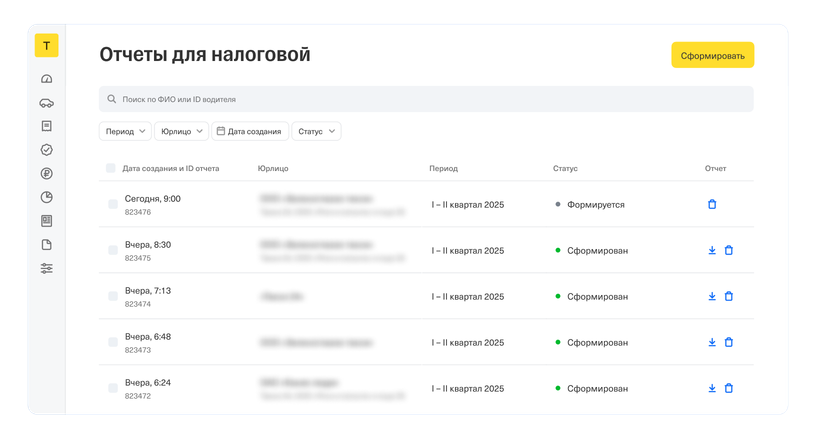Open the Дата создания date filter
Viewport: 816px width, 439px height.
click(250, 131)
